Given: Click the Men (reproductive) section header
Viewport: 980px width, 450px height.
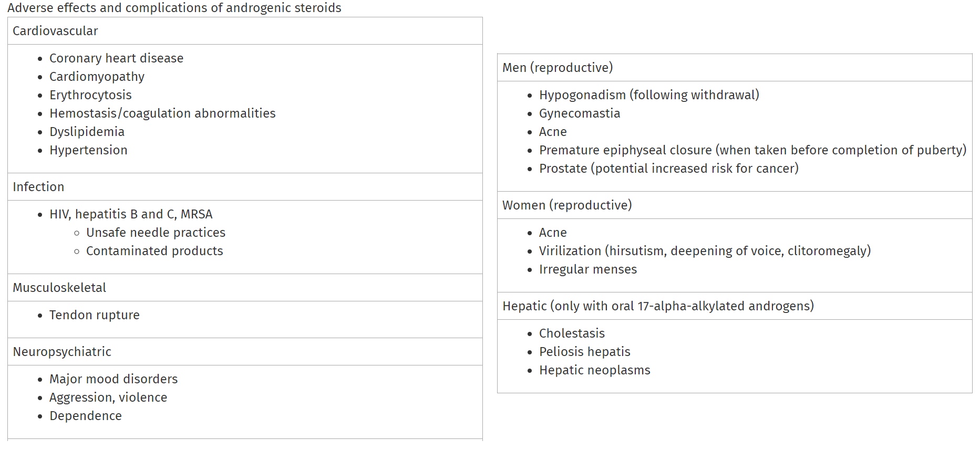Looking at the screenshot, I should (x=558, y=68).
